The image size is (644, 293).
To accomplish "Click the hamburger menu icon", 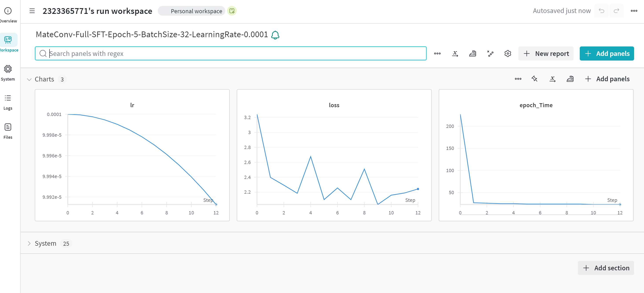I will [32, 11].
